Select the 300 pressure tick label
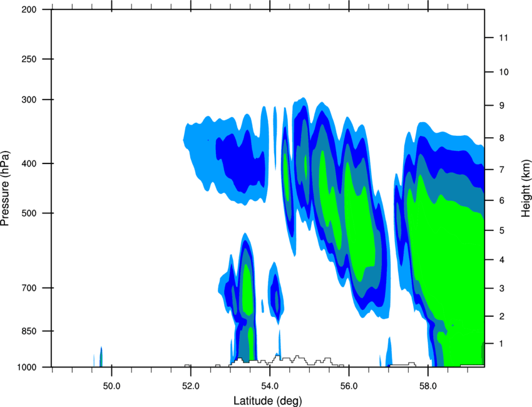 point(29,100)
